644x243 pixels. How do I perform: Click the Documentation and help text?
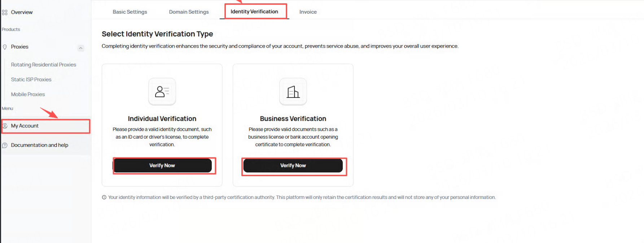click(39, 145)
